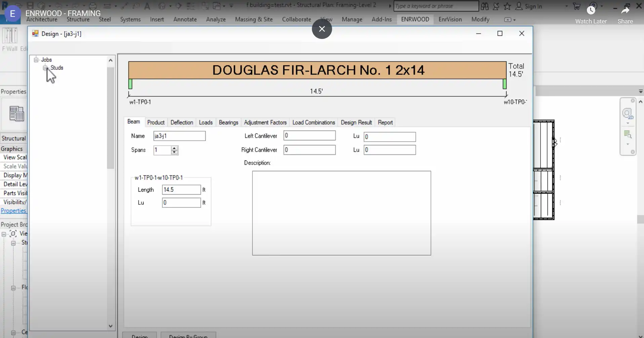Open the zoom options dropdown arrow in navigation bar
The width and height of the screenshot is (644, 338).
(628, 144)
